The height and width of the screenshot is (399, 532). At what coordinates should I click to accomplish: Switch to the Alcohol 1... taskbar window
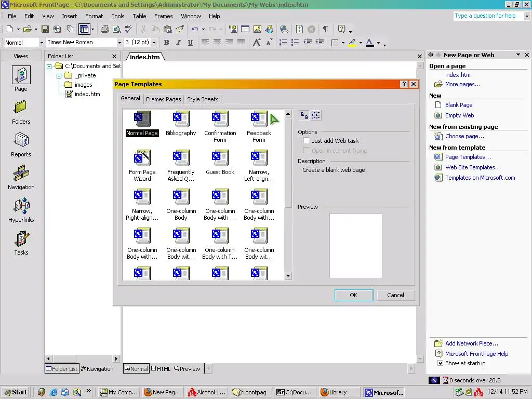coord(207,392)
